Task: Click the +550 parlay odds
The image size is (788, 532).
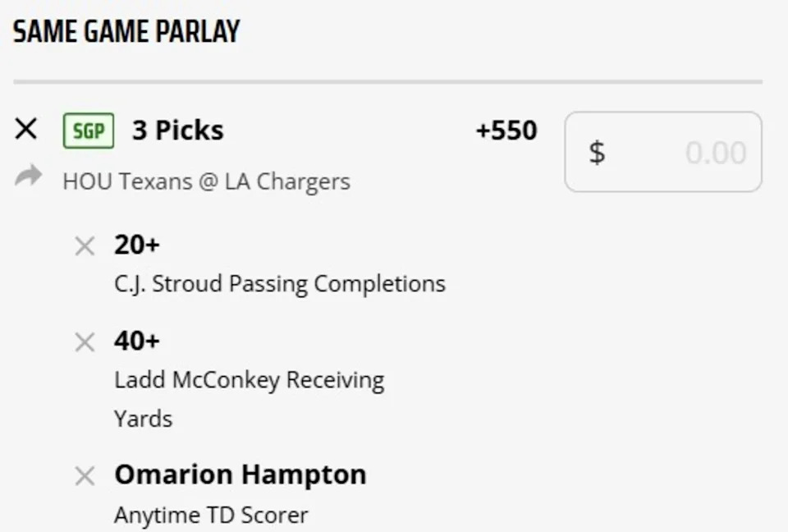Action: pyautogui.click(x=506, y=130)
